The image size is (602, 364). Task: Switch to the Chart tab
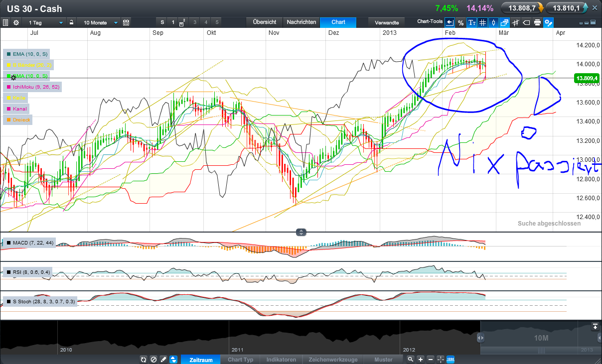tap(338, 22)
